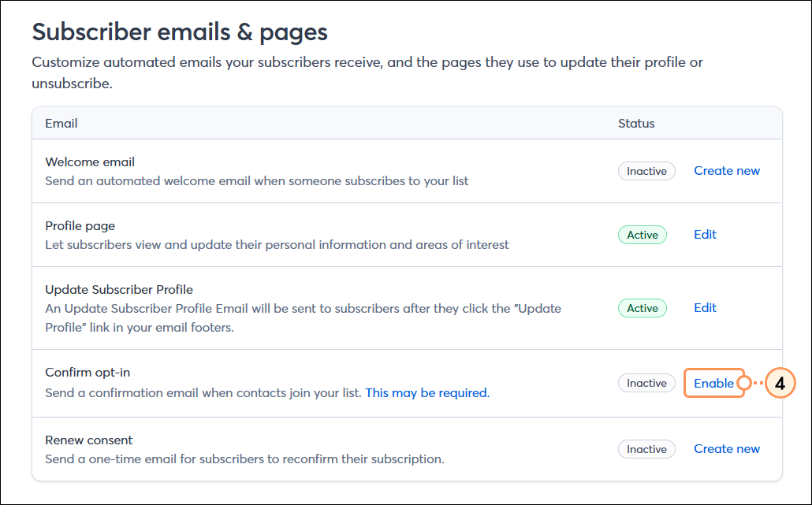This screenshot has width=812, height=505.
Task: Click the Active badge for Profile page
Action: pos(642,234)
